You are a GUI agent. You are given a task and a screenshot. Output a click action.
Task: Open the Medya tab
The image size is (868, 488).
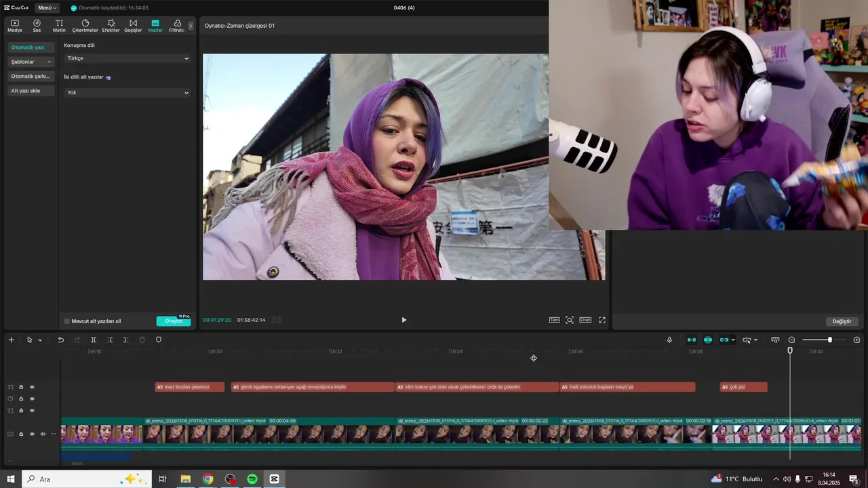click(x=15, y=26)
